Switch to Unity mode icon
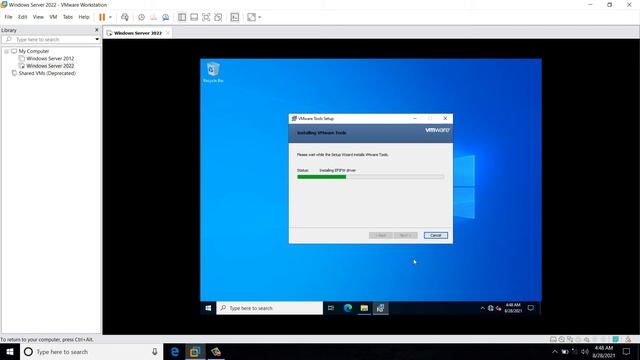 218,17
